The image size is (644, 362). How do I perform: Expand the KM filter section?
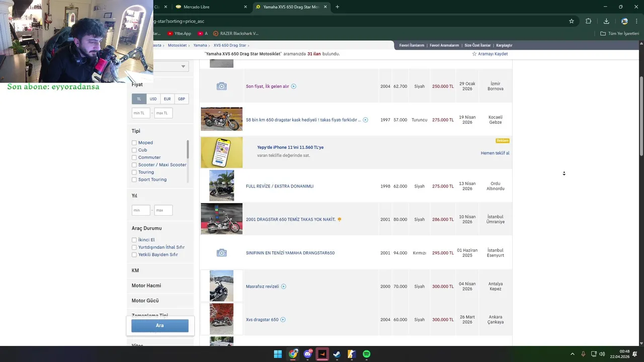pos(160,270)
